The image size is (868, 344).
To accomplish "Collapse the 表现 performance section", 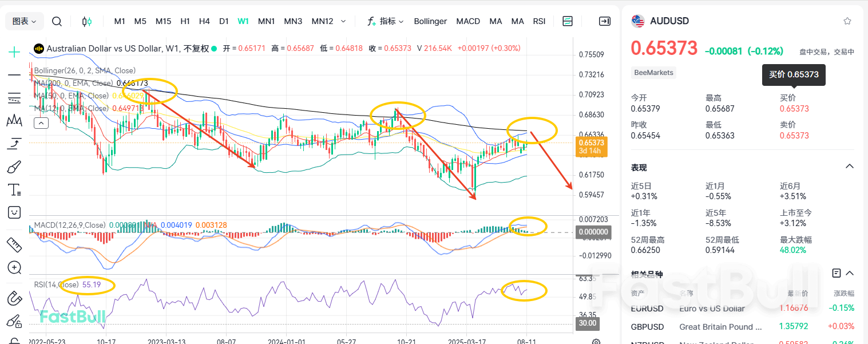I will [x=850, y=167].
